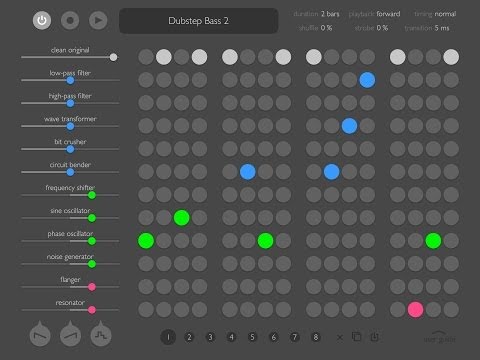The width and height of the screenshot is (480, 360).
Task: Clear the pattern with the X icon
Action: pyautogui.click(x=340, y=338)
